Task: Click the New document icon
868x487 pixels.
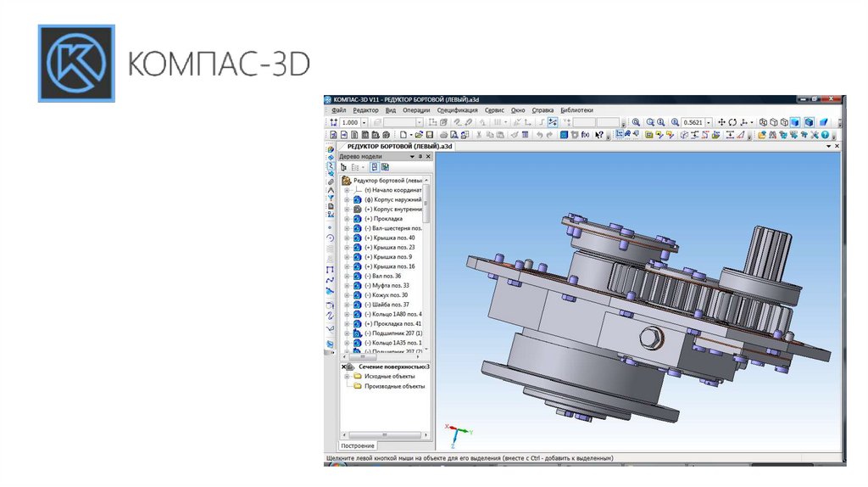Action: point(404,135)
